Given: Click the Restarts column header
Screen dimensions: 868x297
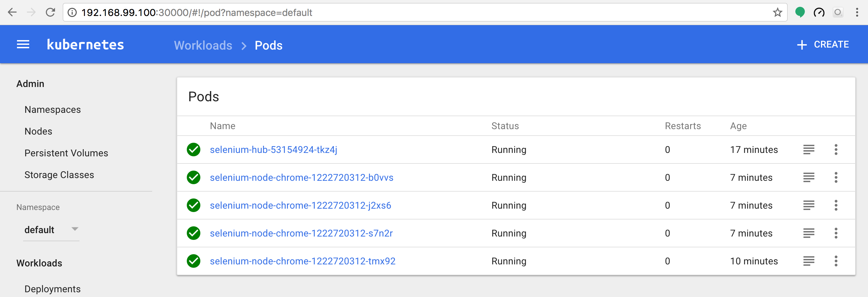Looking at the screenshot, I should [x=683, y=126].
